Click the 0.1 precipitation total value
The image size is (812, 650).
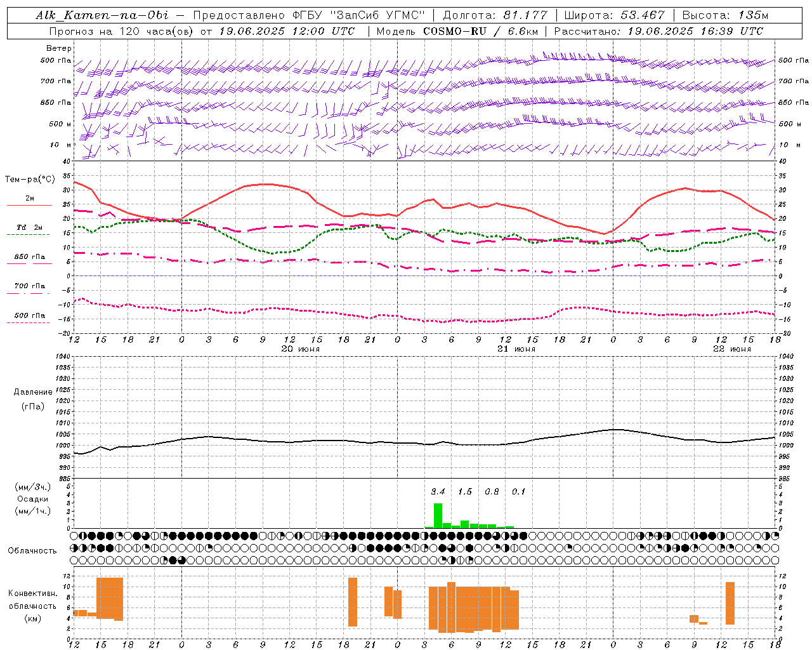(519, 492)
